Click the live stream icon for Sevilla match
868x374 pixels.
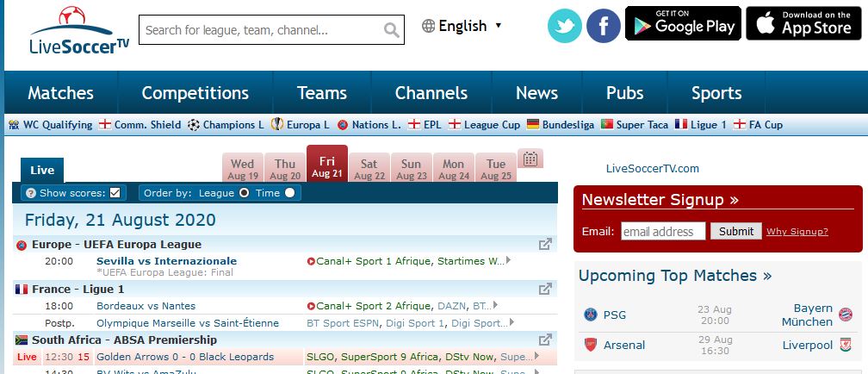[311, 261]
